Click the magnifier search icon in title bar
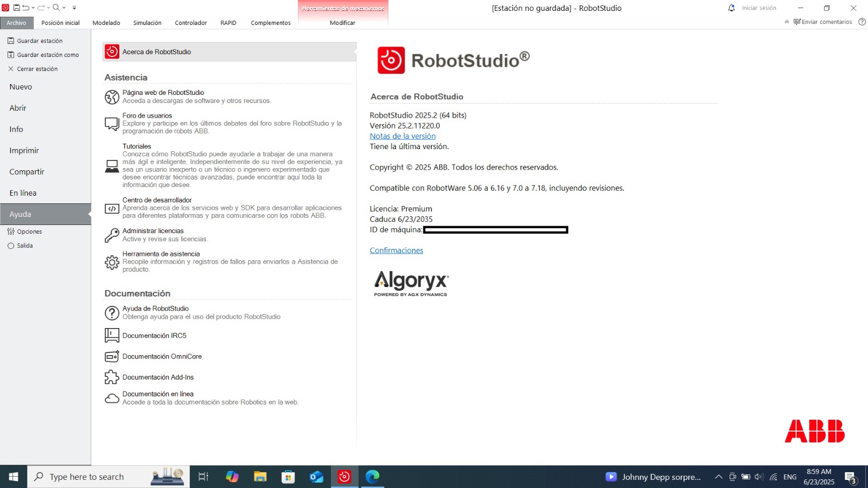The image size is (868, 488). tap(56, 8)
